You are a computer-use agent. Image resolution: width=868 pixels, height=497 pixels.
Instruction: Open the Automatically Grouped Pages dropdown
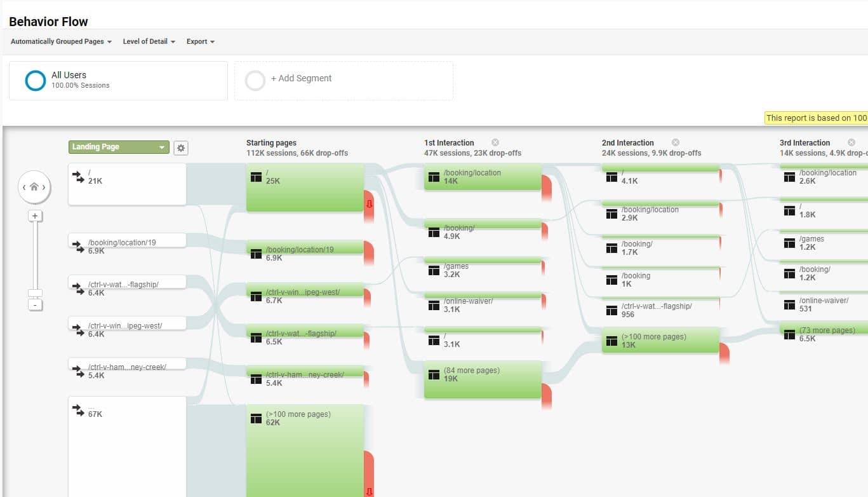61,41
